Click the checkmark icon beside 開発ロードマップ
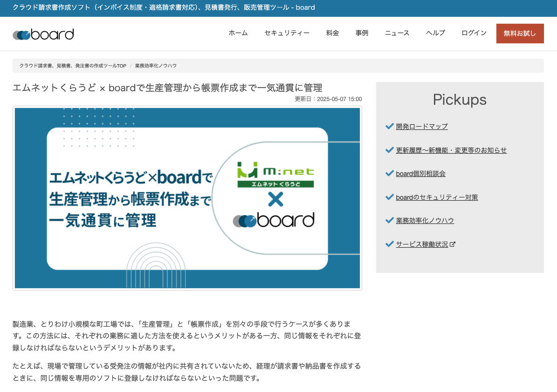 [x=389, y=126]
